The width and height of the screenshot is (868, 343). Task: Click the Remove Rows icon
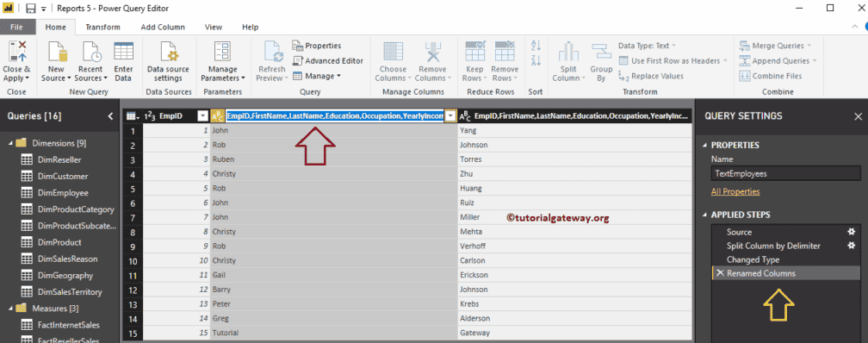click(505, 52)
